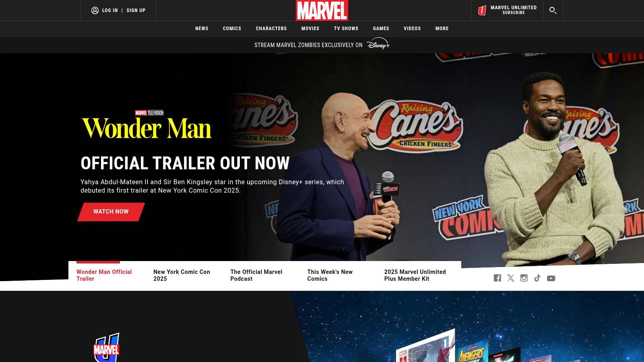
Task: Click the TikTok social icon
Action: tap(537, 278)
